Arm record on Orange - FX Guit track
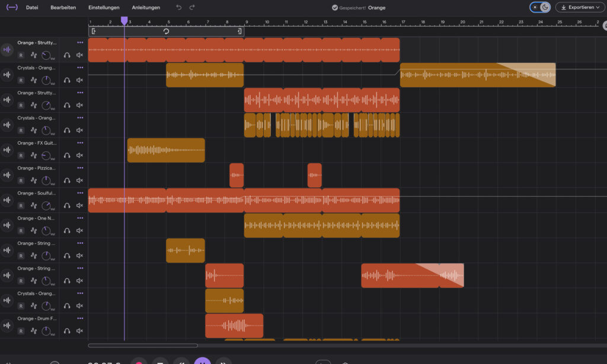This screenshot has height=364, width=607. pos(21,156)
